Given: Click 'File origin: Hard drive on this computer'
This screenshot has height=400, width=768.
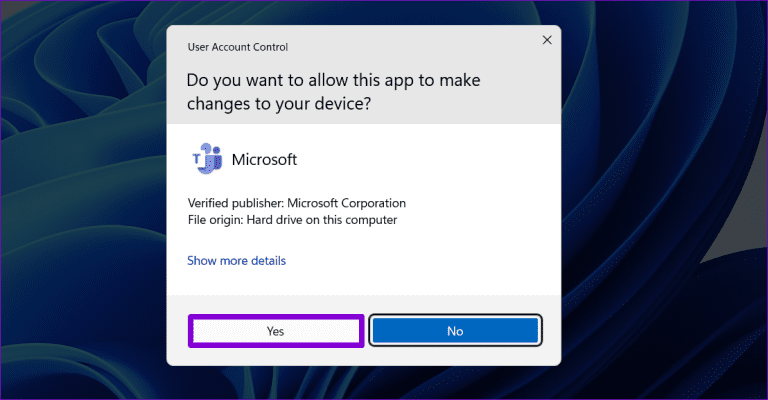Looking at the screenshot, I should tap(292, 220).
